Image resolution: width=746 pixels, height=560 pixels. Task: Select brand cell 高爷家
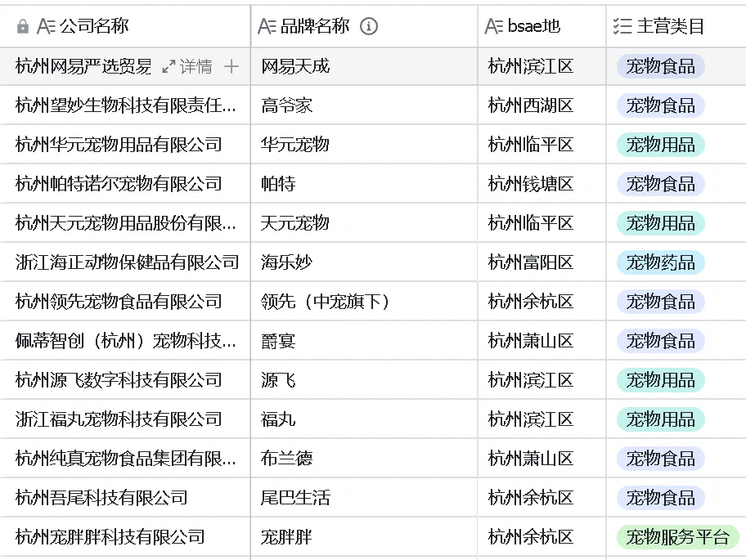pos(364,105)
